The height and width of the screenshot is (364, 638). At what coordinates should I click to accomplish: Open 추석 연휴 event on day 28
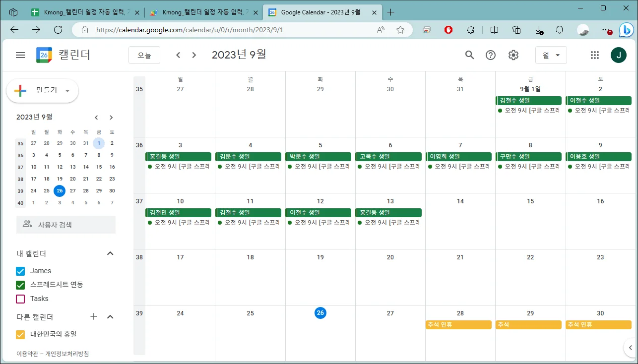459,325
